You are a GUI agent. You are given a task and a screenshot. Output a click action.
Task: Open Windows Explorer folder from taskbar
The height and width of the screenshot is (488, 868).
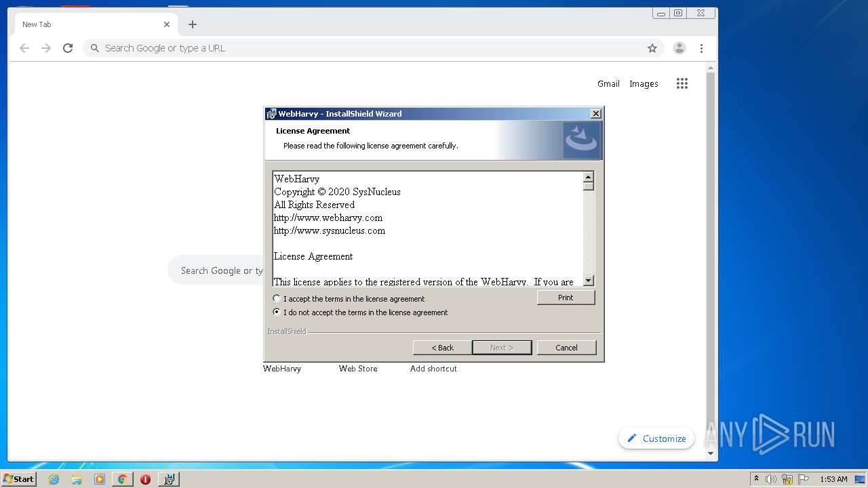(x=77, y=479)
